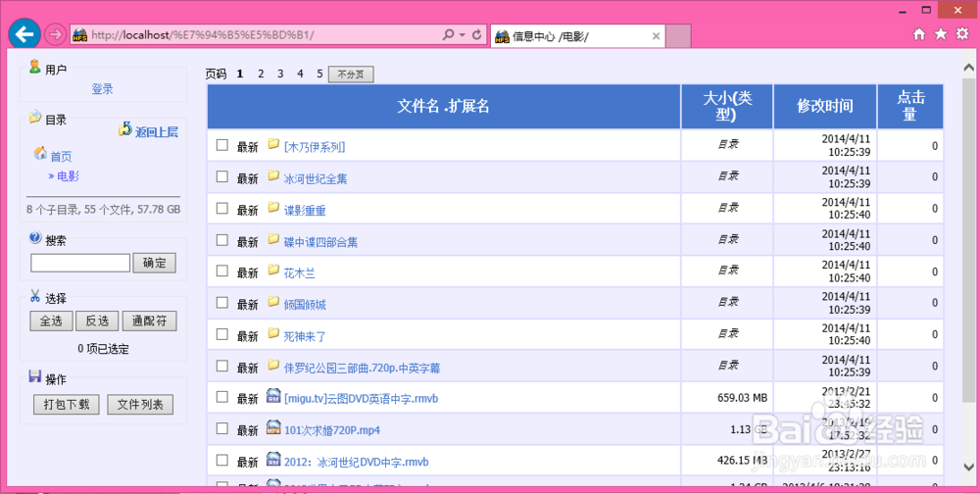
Task: Click the search text input field
Action: coord(80,263)
